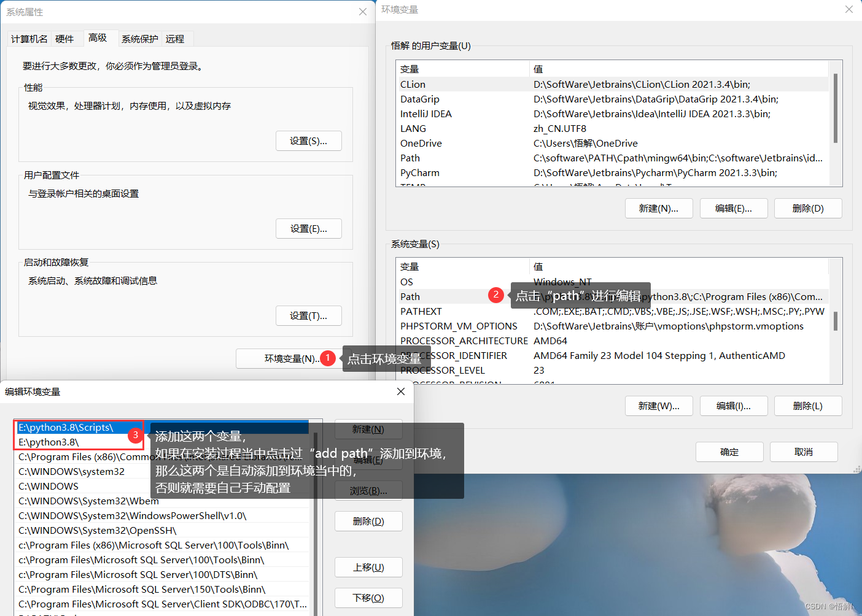The image size is (862, 616).
Task: Select the PHPSTORM_VM_OPTIONS system variable
Action: [612, 326]
